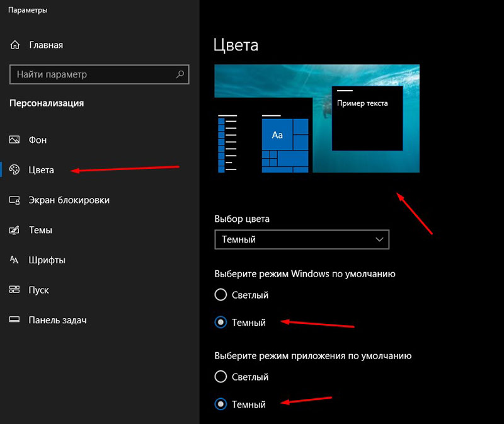Click the Найти параметр search field
The height and width of the screenshot is (424, 504).
(x=100, y=74)
